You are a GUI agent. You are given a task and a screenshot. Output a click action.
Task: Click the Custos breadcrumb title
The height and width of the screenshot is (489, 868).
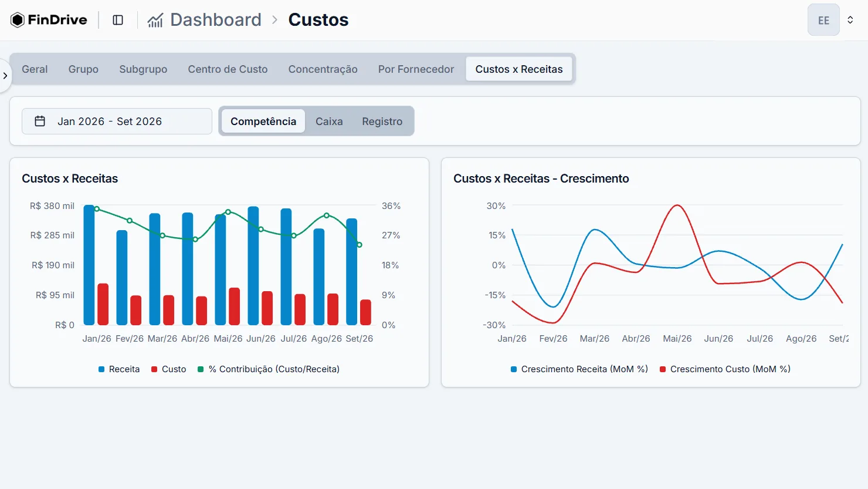318,20
